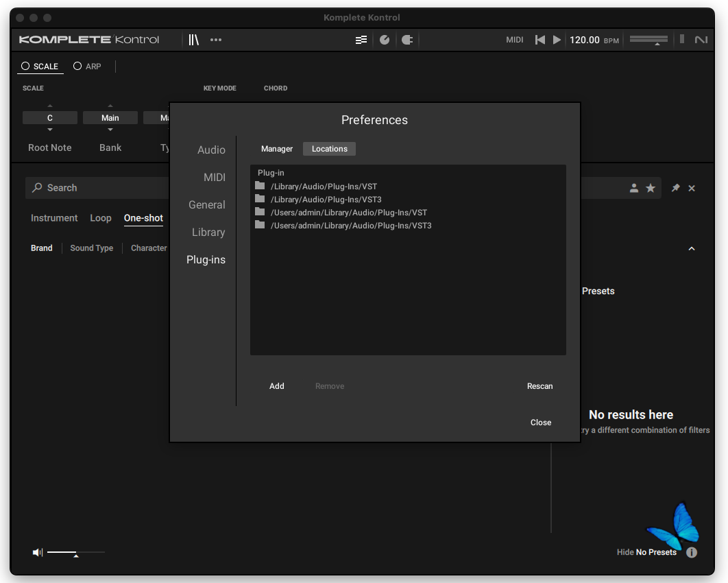Mute output via the speaker icon
This screenshot has width=728, height=583.
pos(38,552)
